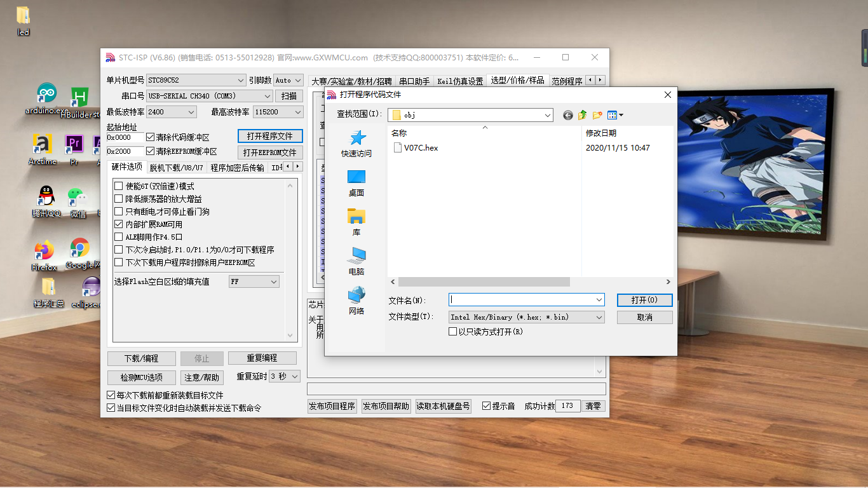Go up one folder level in the dialog
Screen dimensions: 868x488
coord(582,115)
